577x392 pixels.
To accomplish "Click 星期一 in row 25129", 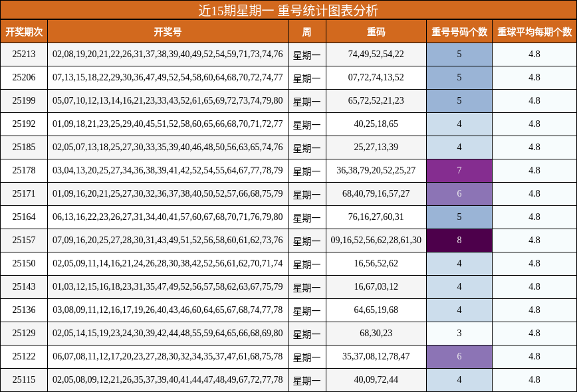I will 307,334.
